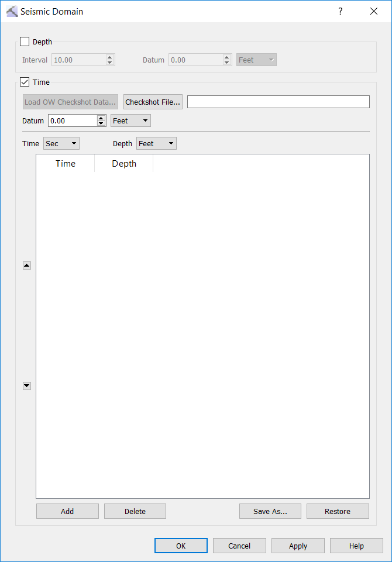Viewport: 392px width, 562px height.
Task: Click the Depth column header
Action: pos(124,164)
